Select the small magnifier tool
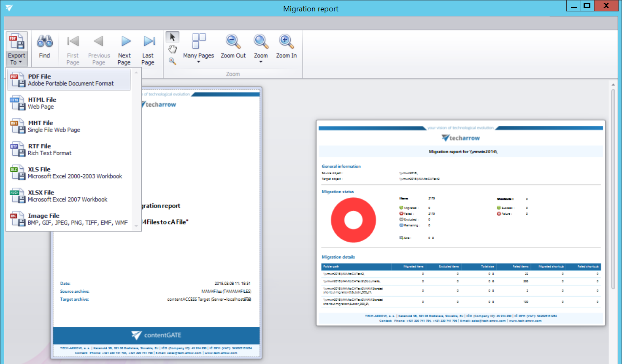Image resolution: width=622 pixels, height=364 pixels. click(x=172, y=61)
